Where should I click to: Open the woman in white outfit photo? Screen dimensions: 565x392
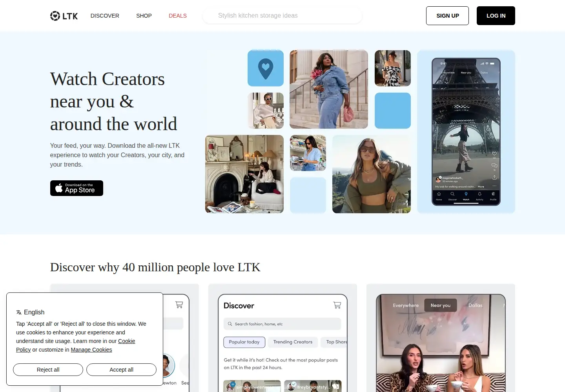pos(266,111)
